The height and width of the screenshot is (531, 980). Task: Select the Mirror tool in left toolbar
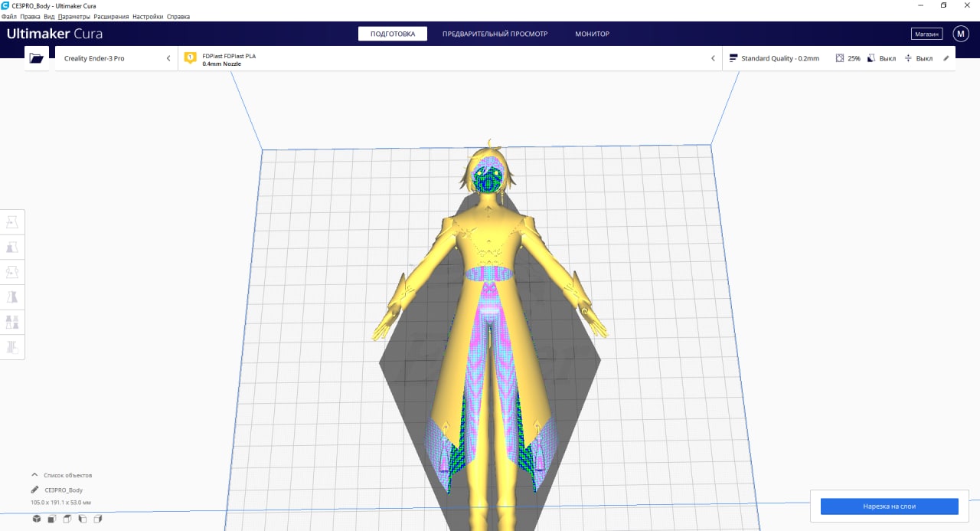click(x=12, y=297)
